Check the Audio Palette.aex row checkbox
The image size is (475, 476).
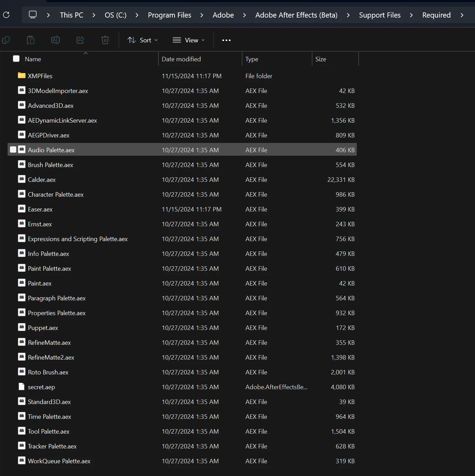pos(13,149)
